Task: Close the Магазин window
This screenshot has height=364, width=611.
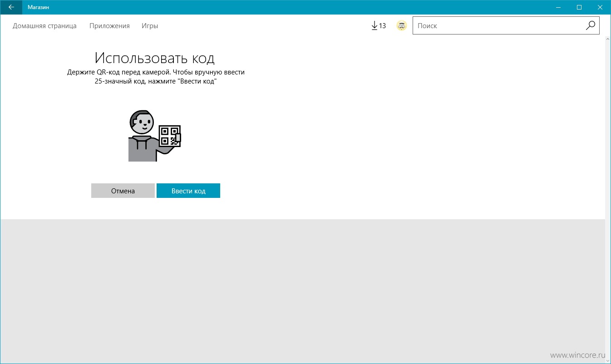Action: tap(600, 7)
